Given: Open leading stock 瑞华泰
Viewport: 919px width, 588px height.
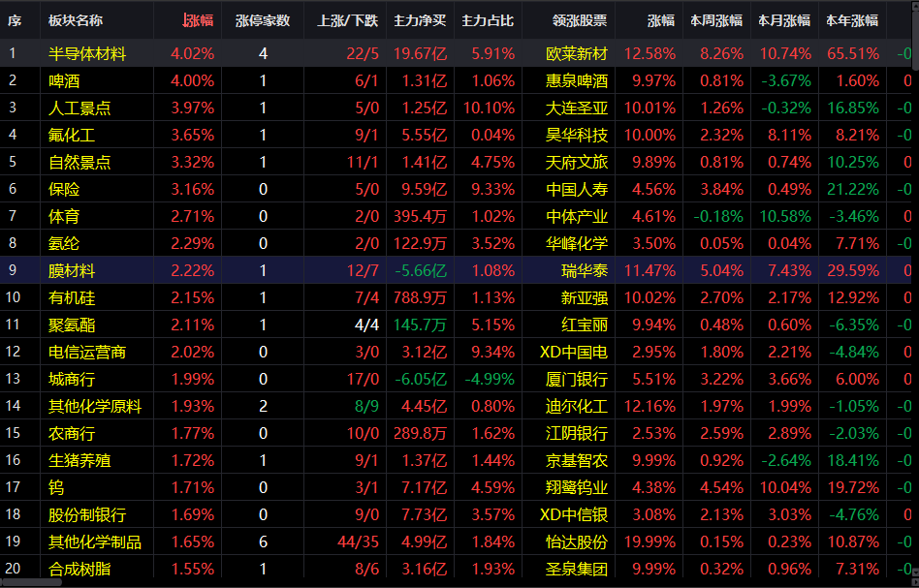Looking at the screenshot, I should tap(585, 270).
